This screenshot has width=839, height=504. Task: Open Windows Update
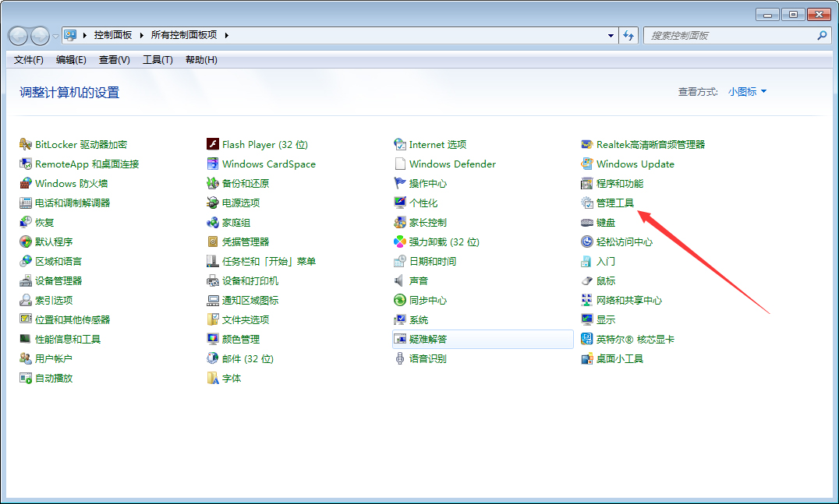point(634,164)
